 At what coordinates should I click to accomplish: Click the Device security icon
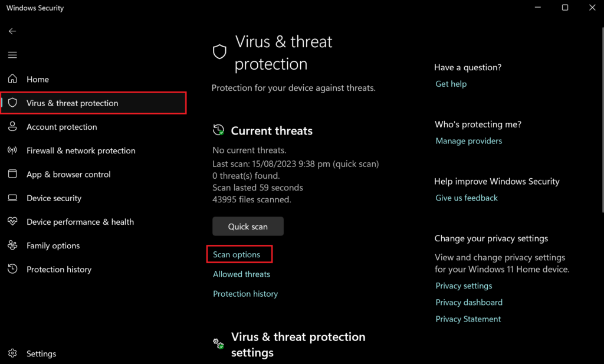(12, 198)
